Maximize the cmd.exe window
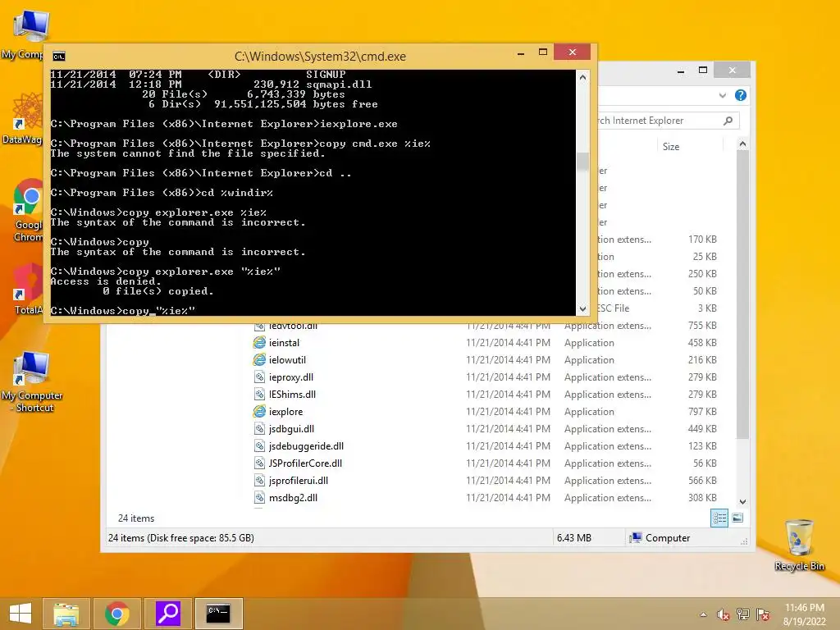 (x=543, y=52)
